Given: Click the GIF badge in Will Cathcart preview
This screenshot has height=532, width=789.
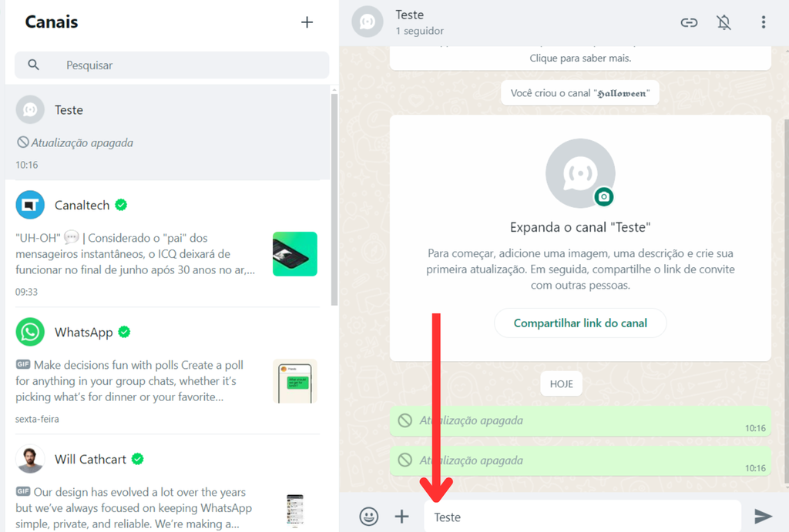Looking at the screenshot, I should click(23, 490).
